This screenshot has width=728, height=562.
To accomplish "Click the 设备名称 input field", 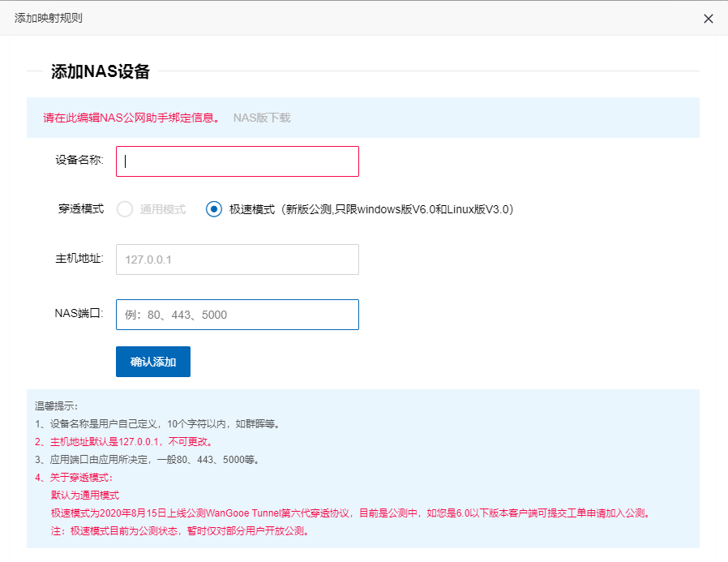I will [237, 161].
